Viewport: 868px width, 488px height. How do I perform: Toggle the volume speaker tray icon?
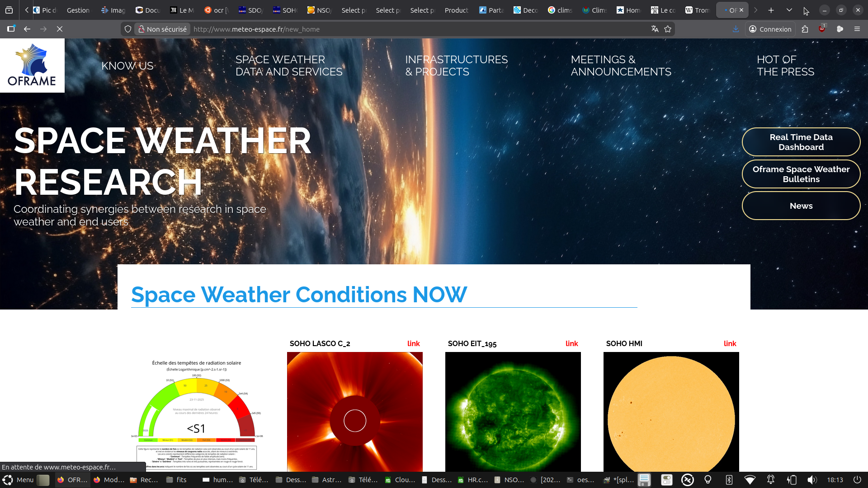pos(812,480)
